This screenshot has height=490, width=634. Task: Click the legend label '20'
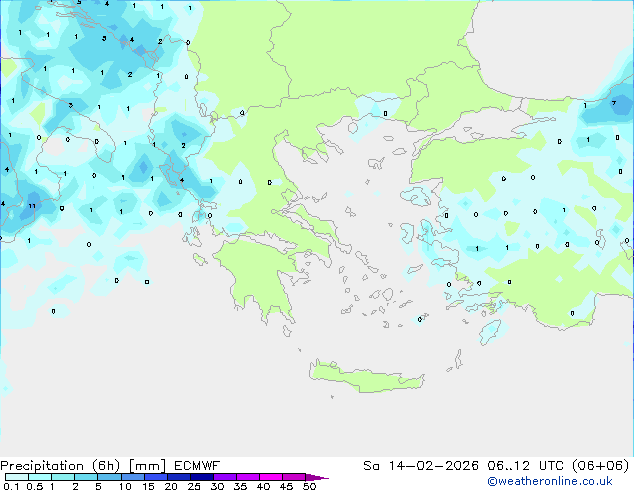171,486
